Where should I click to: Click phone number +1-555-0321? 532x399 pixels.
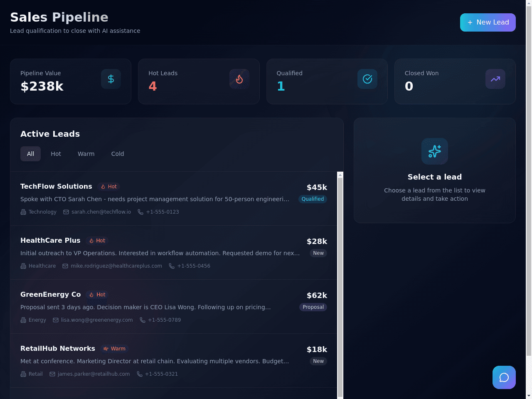click(x=161, y=374)
